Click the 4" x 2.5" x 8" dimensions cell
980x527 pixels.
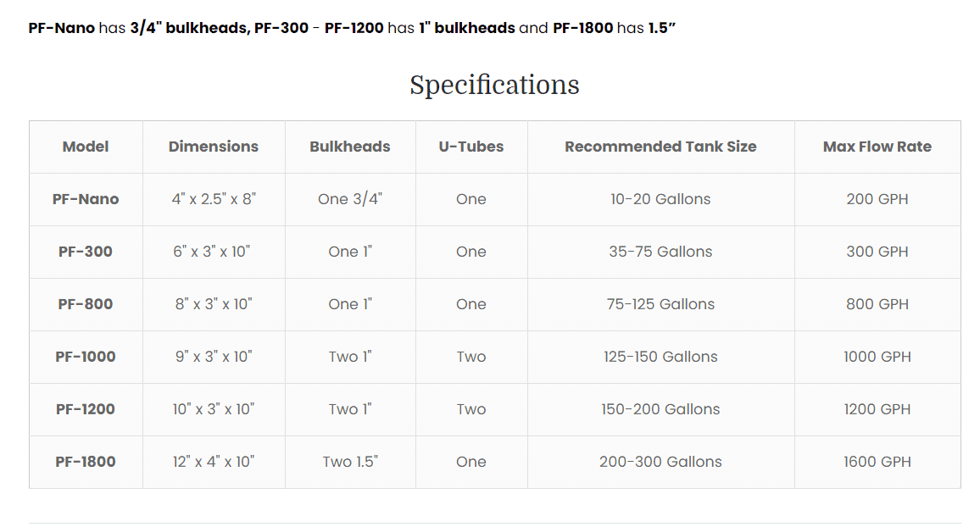[214, 199]
